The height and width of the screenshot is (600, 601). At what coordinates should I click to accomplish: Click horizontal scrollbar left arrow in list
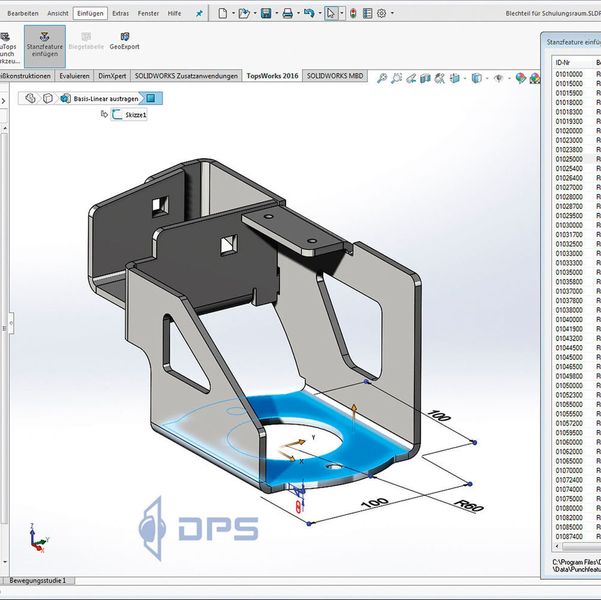pos(557,546)
